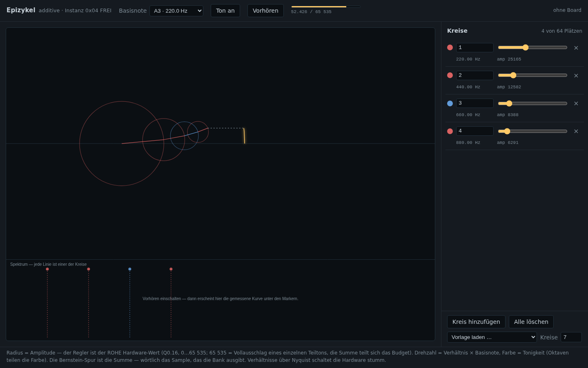Click the '660.00 Hz' frequency label
This screenshot has height=368, width=588.
pos(468,115)
